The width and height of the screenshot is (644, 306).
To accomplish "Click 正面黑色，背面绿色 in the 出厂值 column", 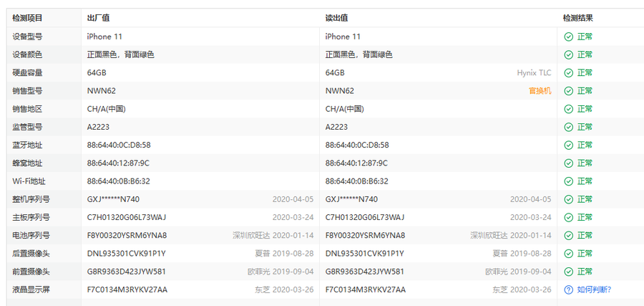I will pyautogui.click(x=121, y=54).
